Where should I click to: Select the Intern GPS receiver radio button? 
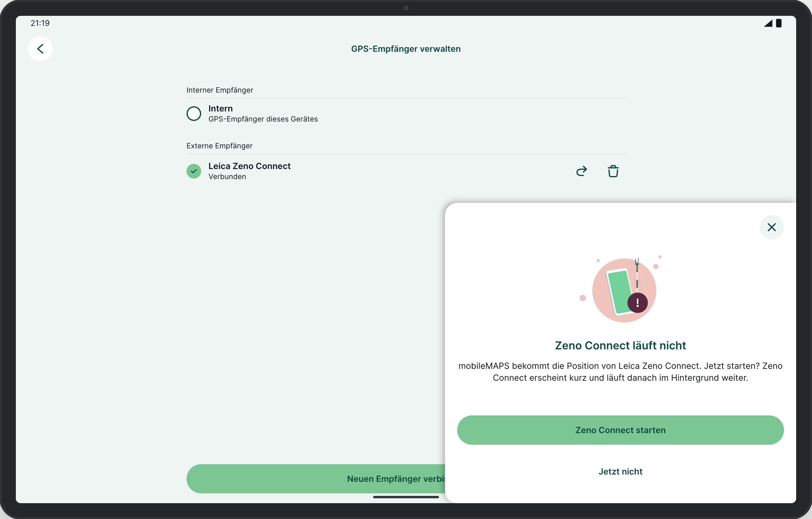(194, 114)
